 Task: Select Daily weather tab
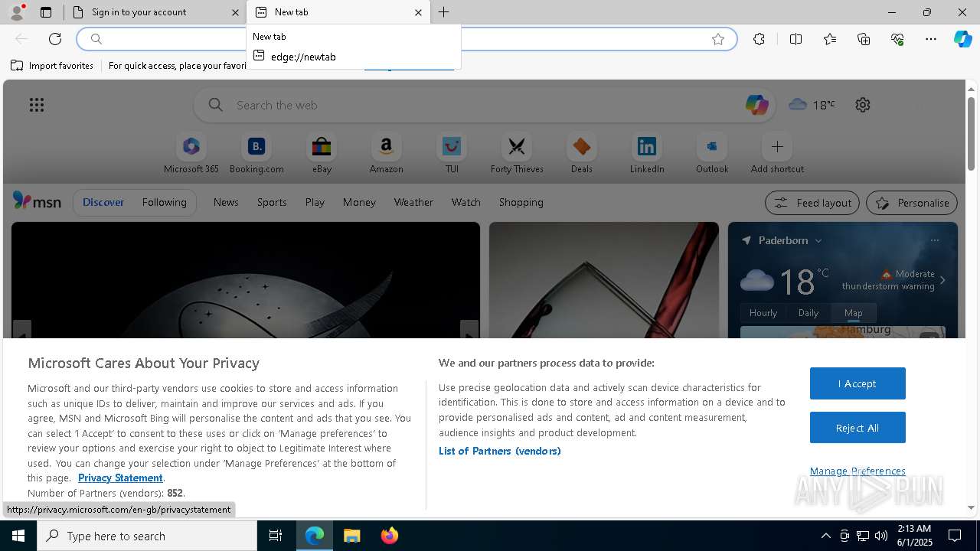point(808,312)
